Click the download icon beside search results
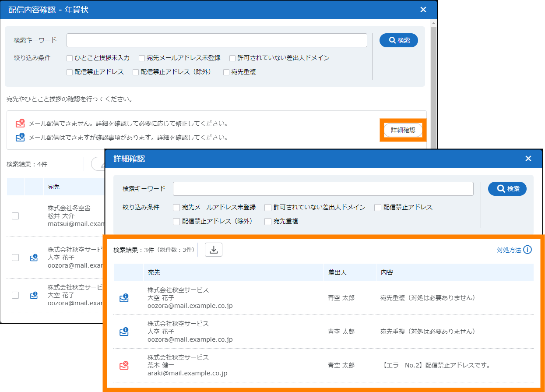 click(x=214, y=250)
